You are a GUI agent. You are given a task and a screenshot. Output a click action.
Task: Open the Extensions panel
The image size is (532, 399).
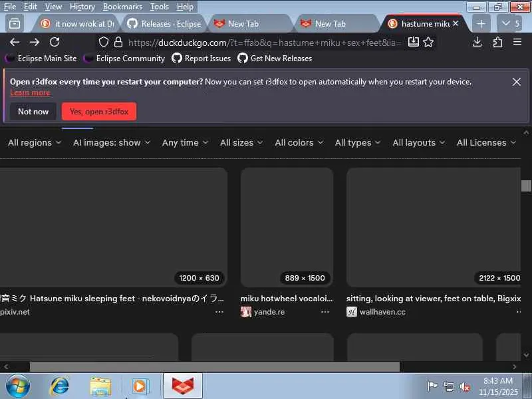pos(497,42)
